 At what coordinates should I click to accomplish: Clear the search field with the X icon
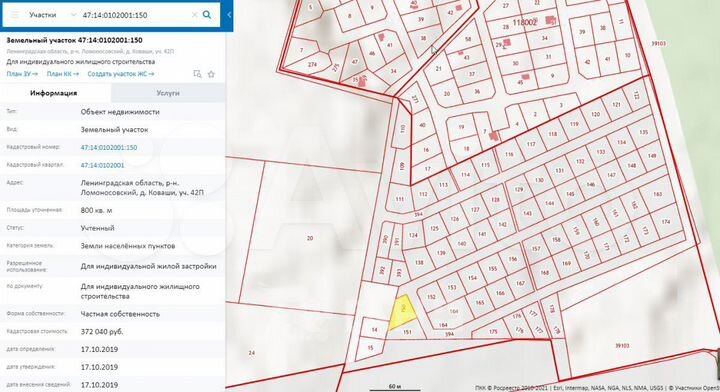(194, 15)
